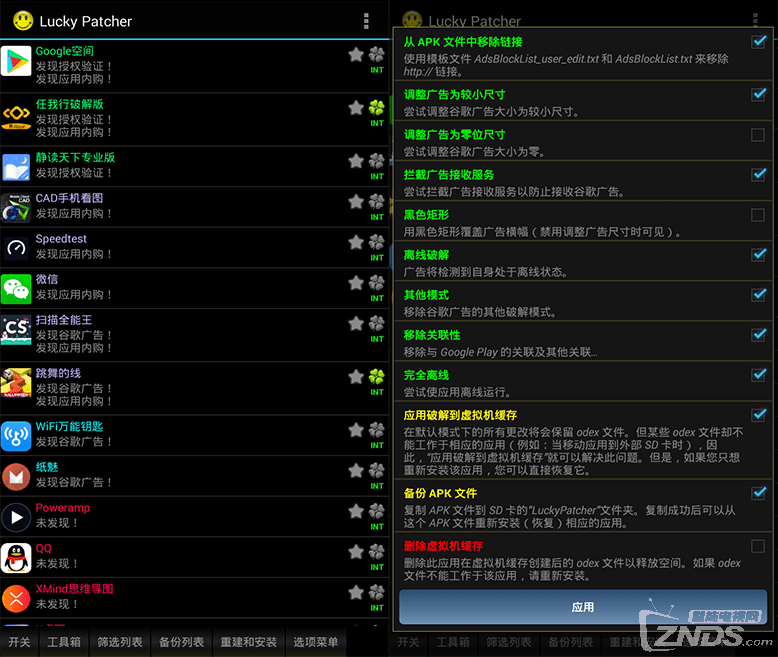Click the 删除虚拟机缓存 option title
778x657 pixels.
(443, 546)
